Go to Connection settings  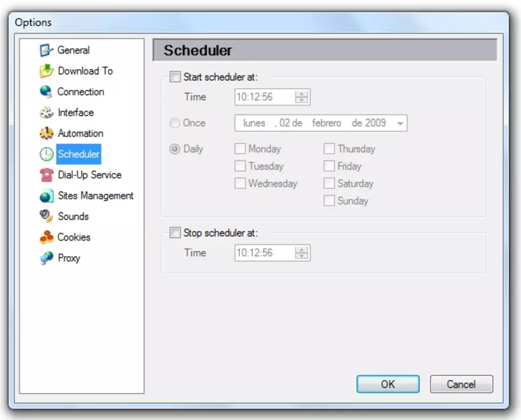[81, 92]
